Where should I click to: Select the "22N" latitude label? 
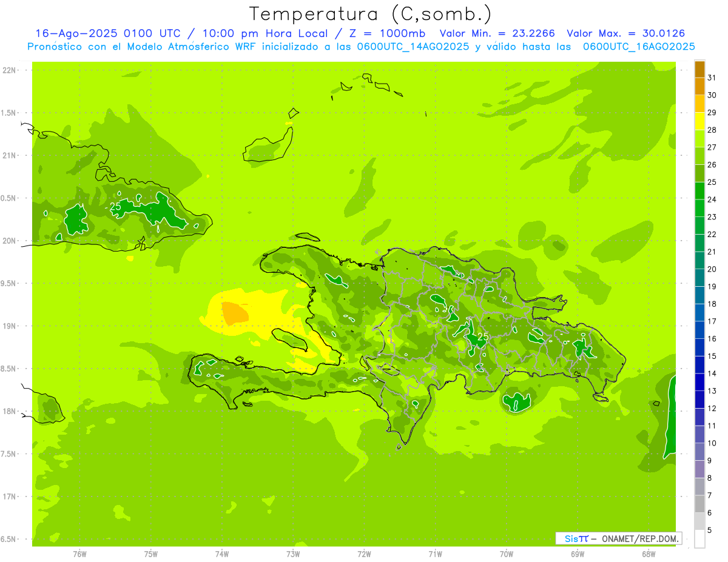[10, 70]
